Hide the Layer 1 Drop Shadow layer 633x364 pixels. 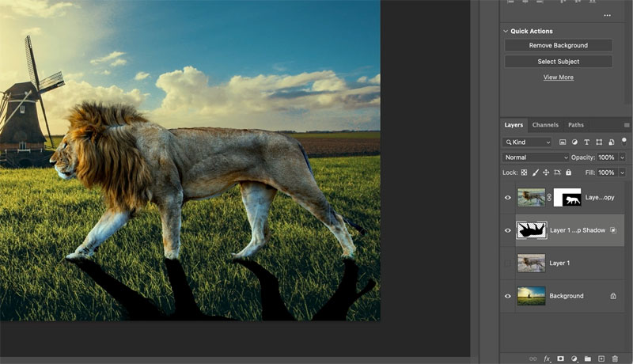click(x=508, y=230)
